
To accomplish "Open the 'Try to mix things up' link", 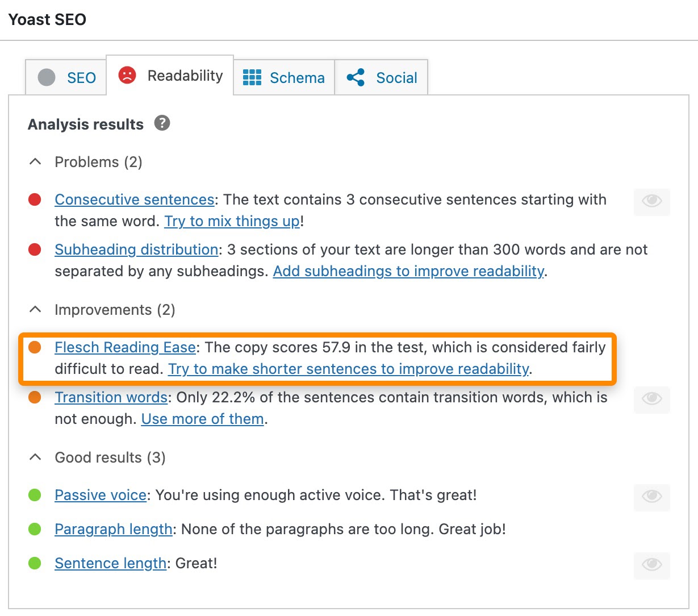I will pos(232,221).
